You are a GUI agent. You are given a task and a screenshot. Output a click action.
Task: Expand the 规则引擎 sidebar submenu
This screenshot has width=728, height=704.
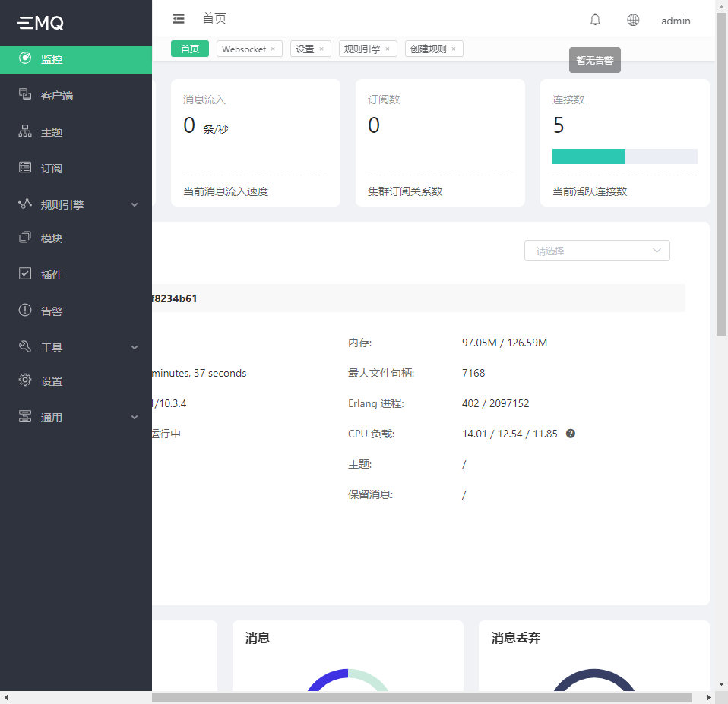coord(135,204)
